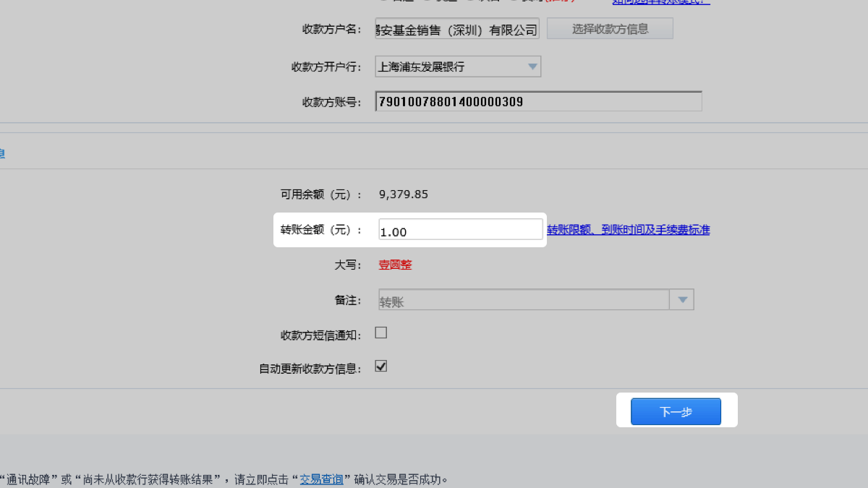Click the 选择收款方信息 button

[x=610, y=29]
